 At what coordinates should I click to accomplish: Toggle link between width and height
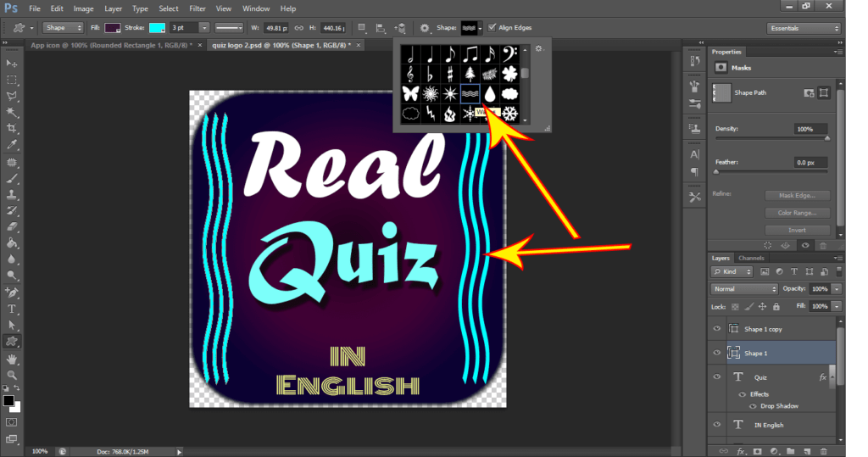[299, 28]
